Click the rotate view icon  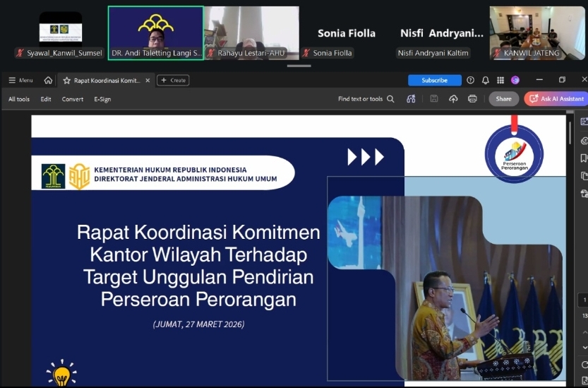click(x=584, y=365)
